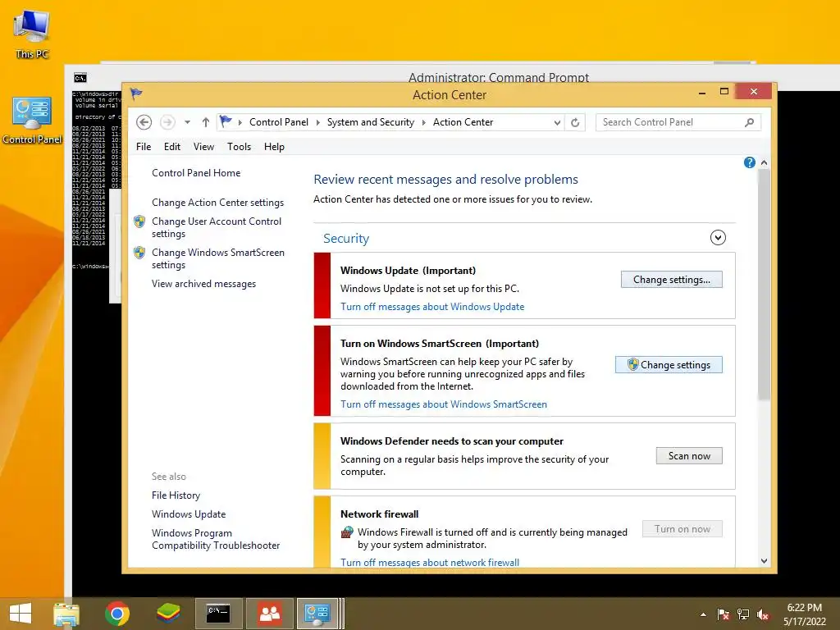Click the firewall icon in Network firewall
This screenshot has width=840, height=630.
tap(347, 532)
